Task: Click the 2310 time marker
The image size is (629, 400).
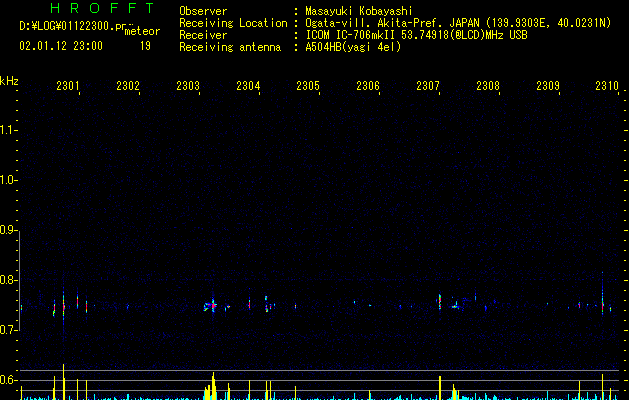Action: click(x=607, y=86)
